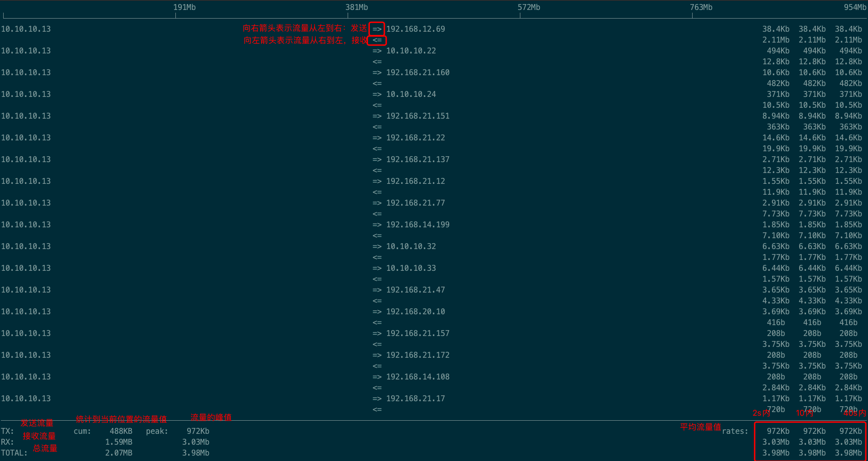Click the rates: label
This screenshot has height=461, width=868.
(735, 431)
